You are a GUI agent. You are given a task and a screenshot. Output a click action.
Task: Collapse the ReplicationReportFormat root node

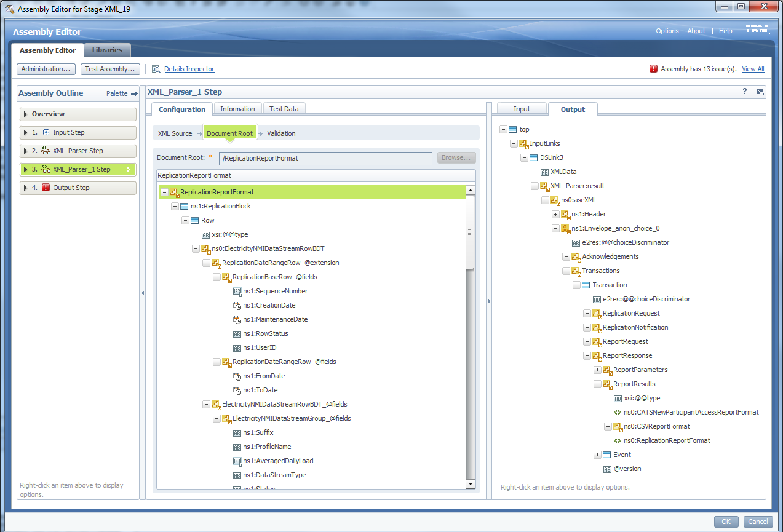click(165, 193)
